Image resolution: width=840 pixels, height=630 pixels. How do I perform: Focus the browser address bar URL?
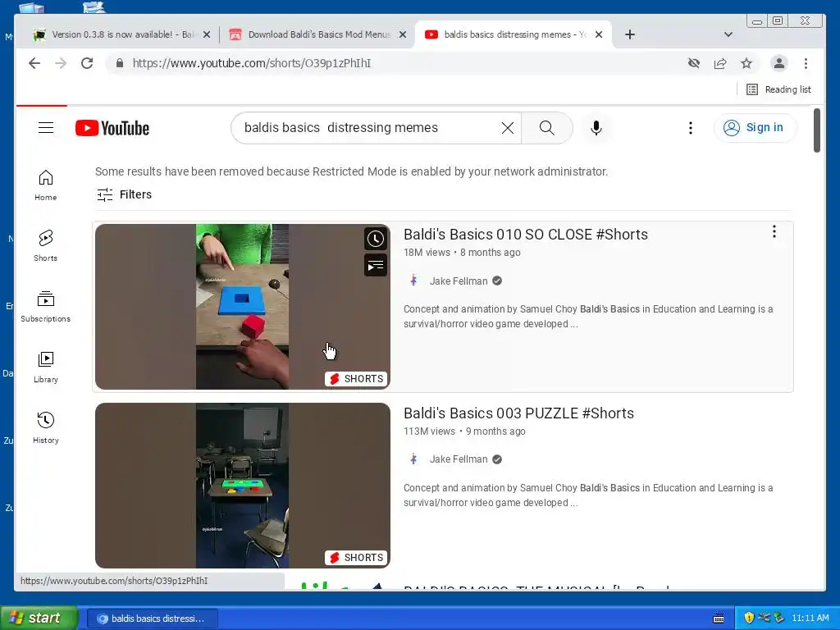[252, 63]
